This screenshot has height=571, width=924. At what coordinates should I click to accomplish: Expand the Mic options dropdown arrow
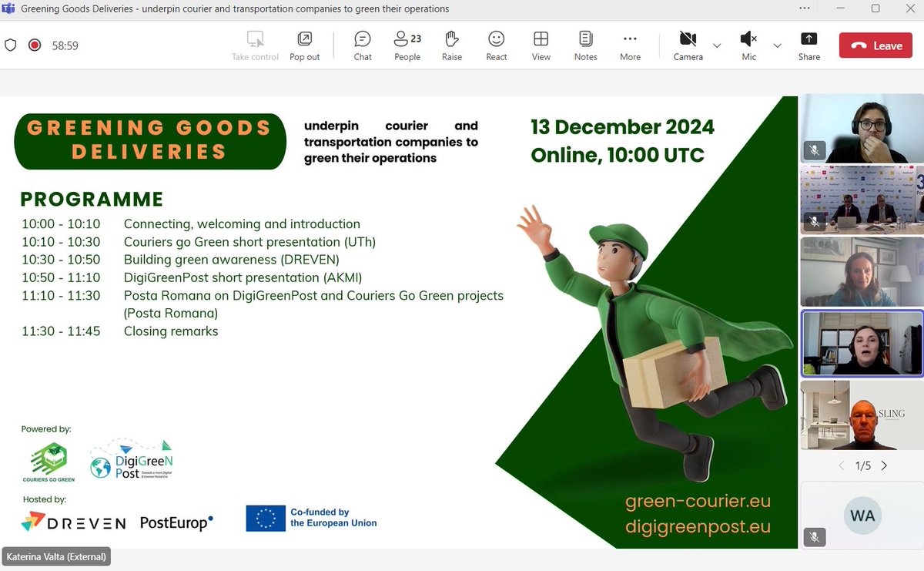click(777, 45)
